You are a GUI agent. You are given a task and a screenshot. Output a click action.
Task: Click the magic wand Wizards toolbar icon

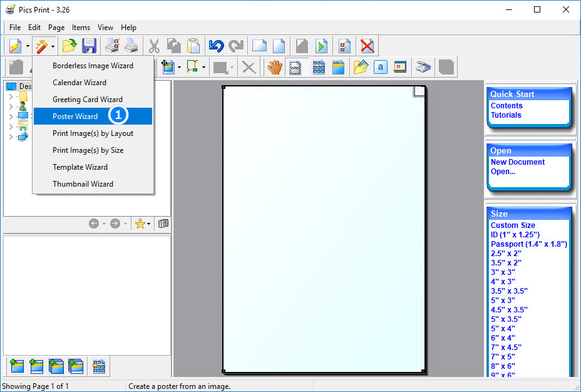pos(41,46)
